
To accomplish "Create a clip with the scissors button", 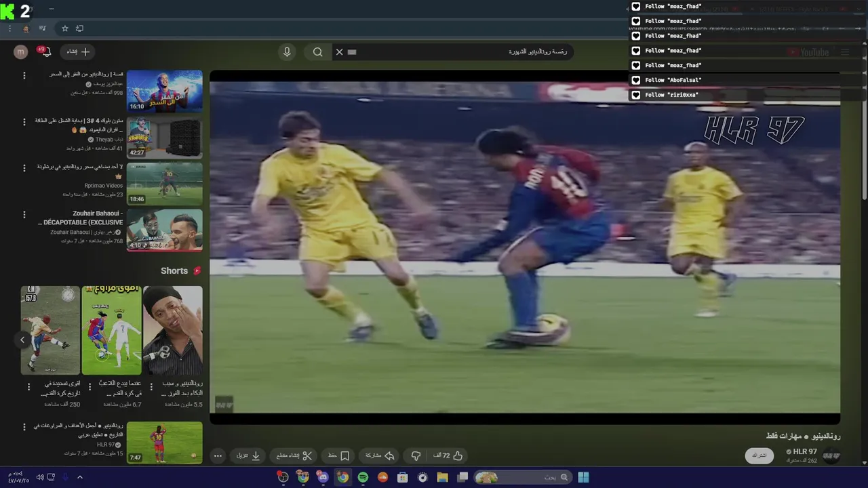I will point(294,455).
